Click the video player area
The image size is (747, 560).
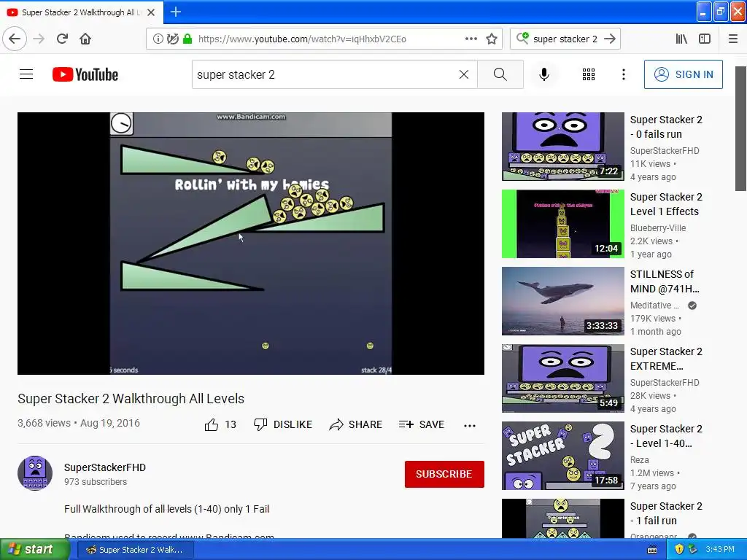click(x=251, y=244)
